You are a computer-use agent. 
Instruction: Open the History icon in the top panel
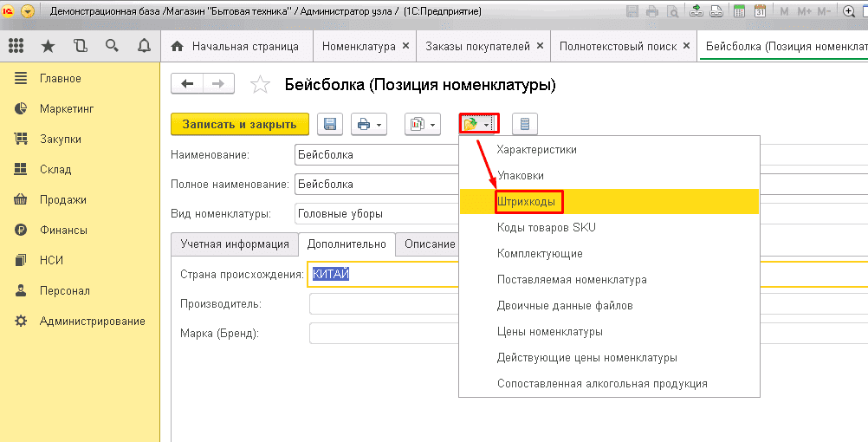point(81,46)
